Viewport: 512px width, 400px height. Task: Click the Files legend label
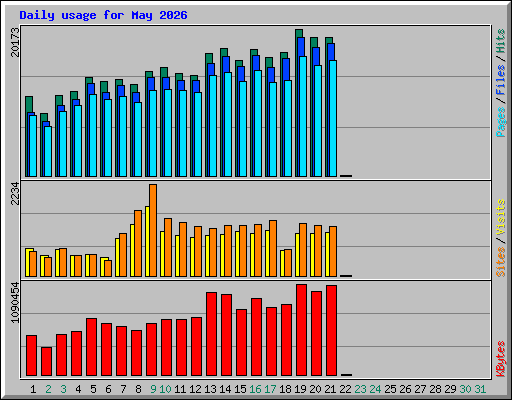[500, 80]
